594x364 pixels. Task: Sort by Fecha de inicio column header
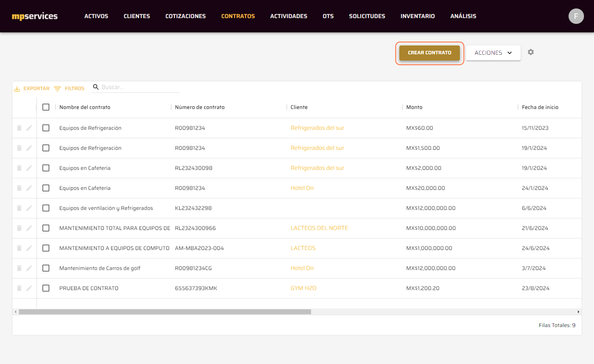click(540, 107)
